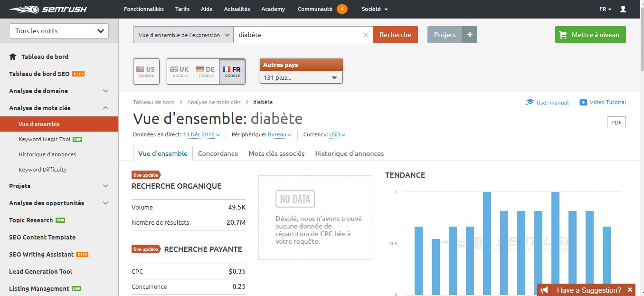644x296 pixels.
Task: Select the US Google database
Action: pos(146,72)
